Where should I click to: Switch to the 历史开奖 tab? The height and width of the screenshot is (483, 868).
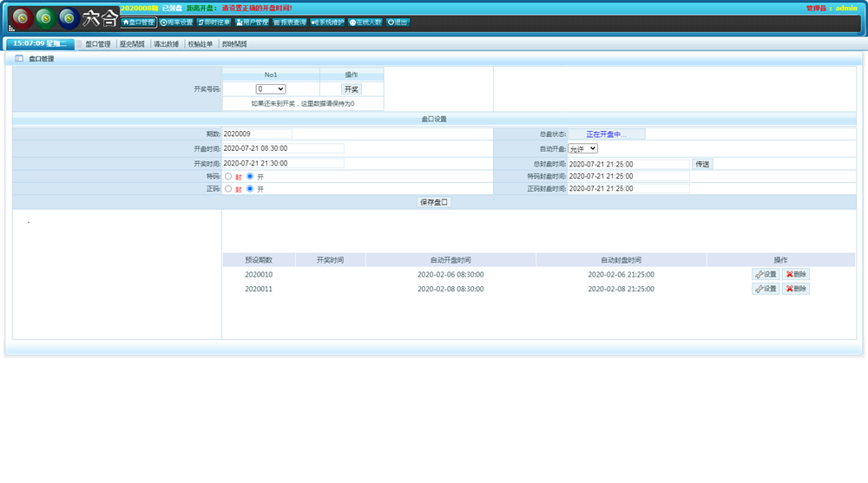132,44
